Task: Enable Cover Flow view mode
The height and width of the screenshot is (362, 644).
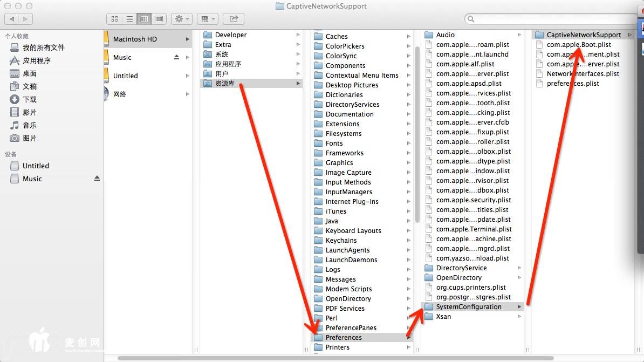Action: click(159, 19)
